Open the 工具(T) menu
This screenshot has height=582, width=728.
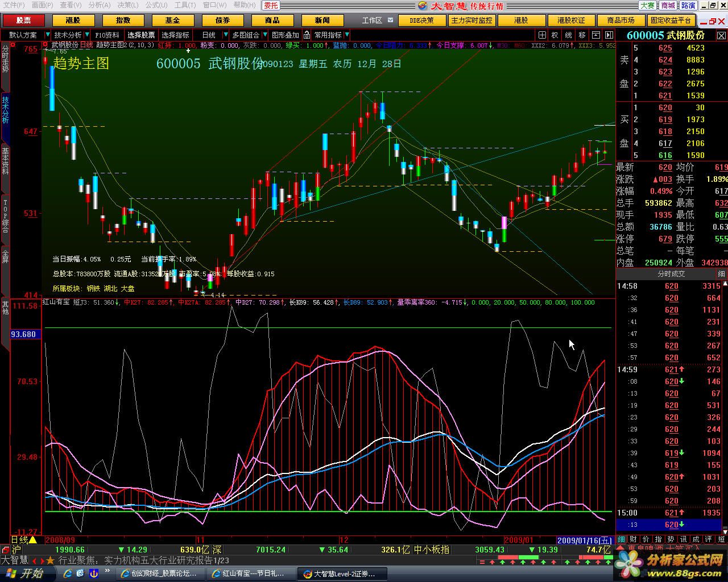[x=185, y=5]
